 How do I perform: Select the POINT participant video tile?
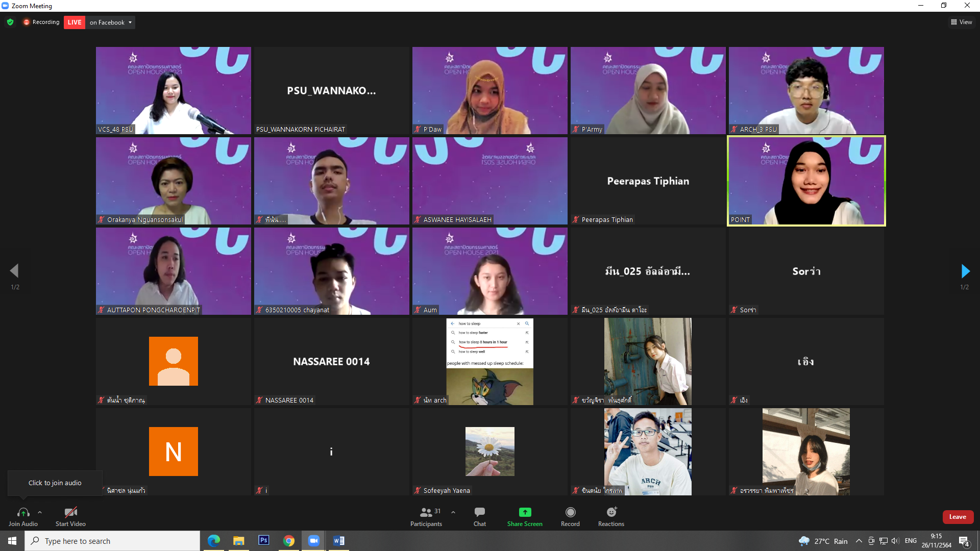click(806, 181)
